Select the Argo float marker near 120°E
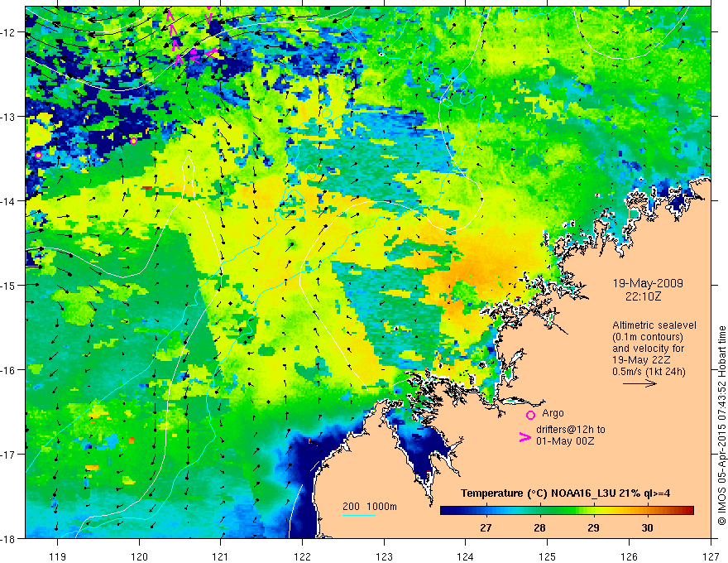728x563 pixels. click(133, 141)
